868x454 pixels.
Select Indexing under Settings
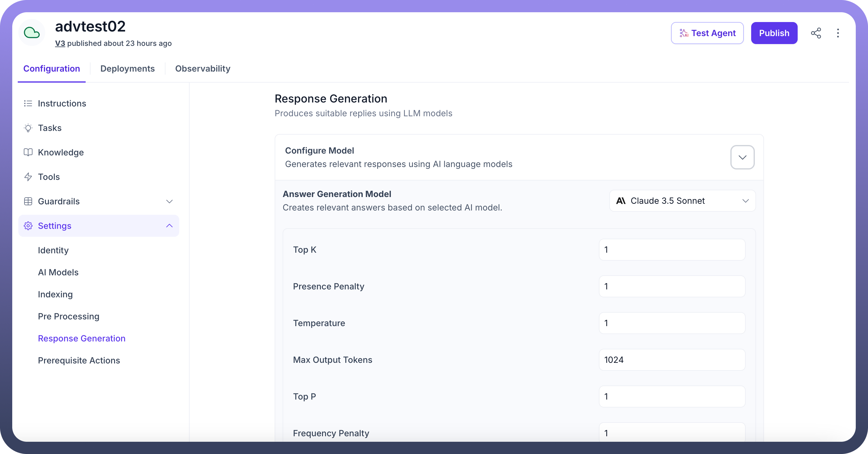tap(55, 295)
